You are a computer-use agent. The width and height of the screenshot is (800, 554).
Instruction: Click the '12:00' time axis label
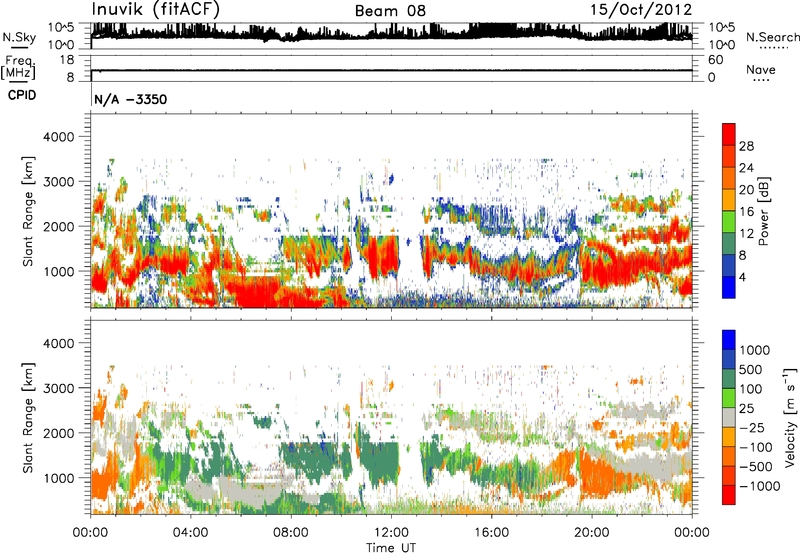[x=391, y=533]
